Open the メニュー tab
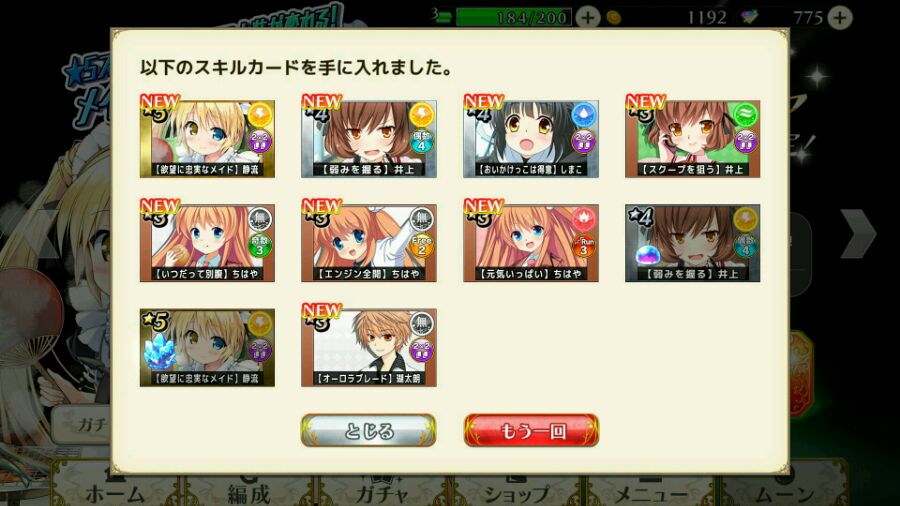 [650, 491]
